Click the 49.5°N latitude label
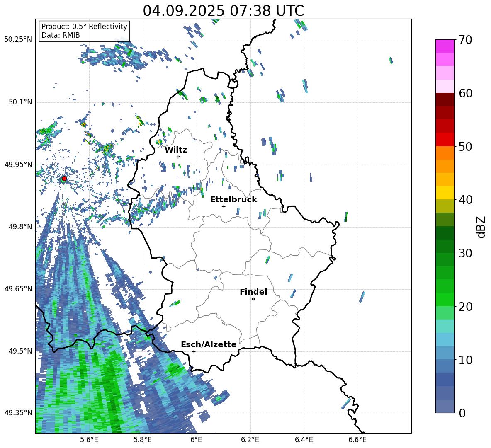The height and width of the screenshot is (448, 491). pos(20,351)
